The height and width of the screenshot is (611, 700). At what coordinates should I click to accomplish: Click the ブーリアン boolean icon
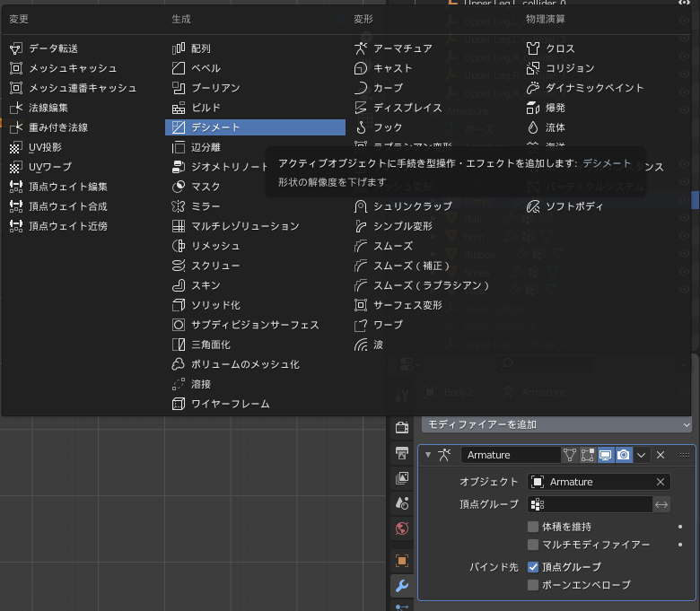(x=178, y=88)
